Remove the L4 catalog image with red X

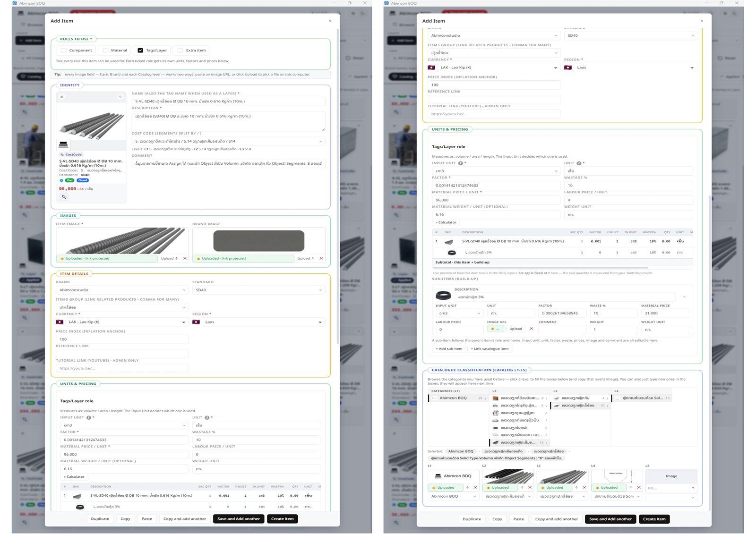click(x=639, y=488)
